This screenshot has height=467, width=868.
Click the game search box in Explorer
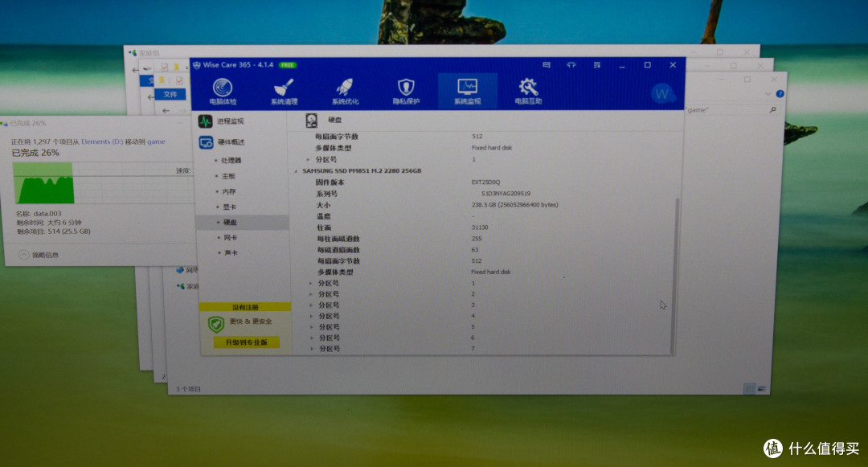click(725, 110)
